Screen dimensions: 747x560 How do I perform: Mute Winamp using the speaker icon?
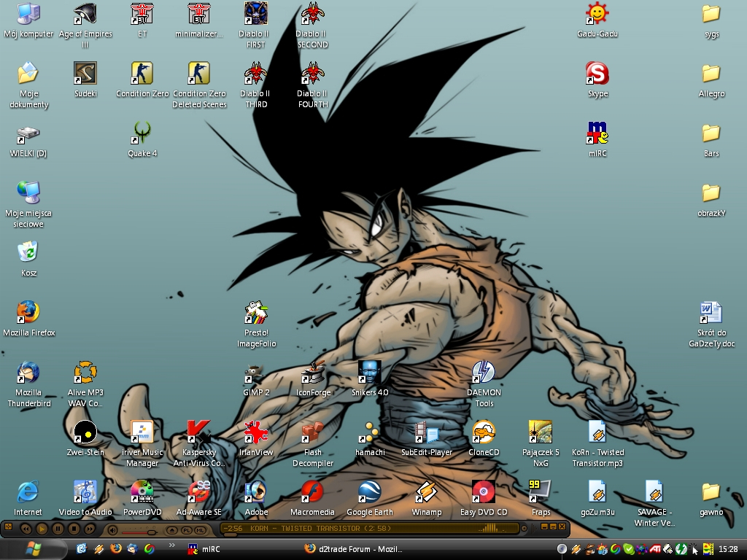pos(112,529)
